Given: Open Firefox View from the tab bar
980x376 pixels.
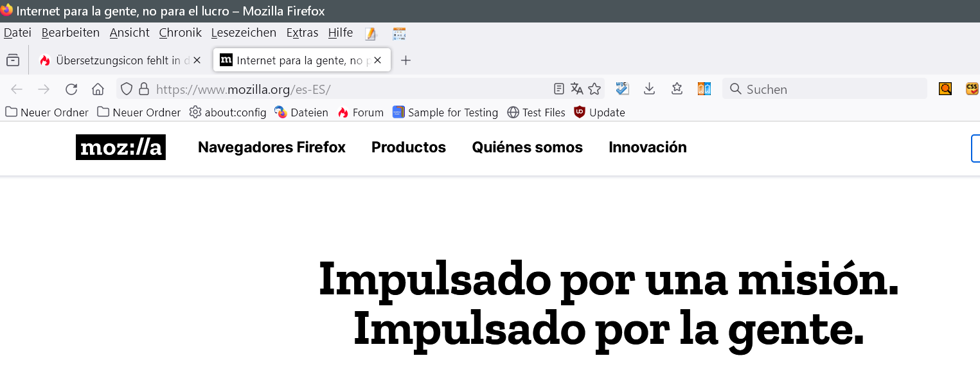Looking at the screenshot, I should 13,60.
